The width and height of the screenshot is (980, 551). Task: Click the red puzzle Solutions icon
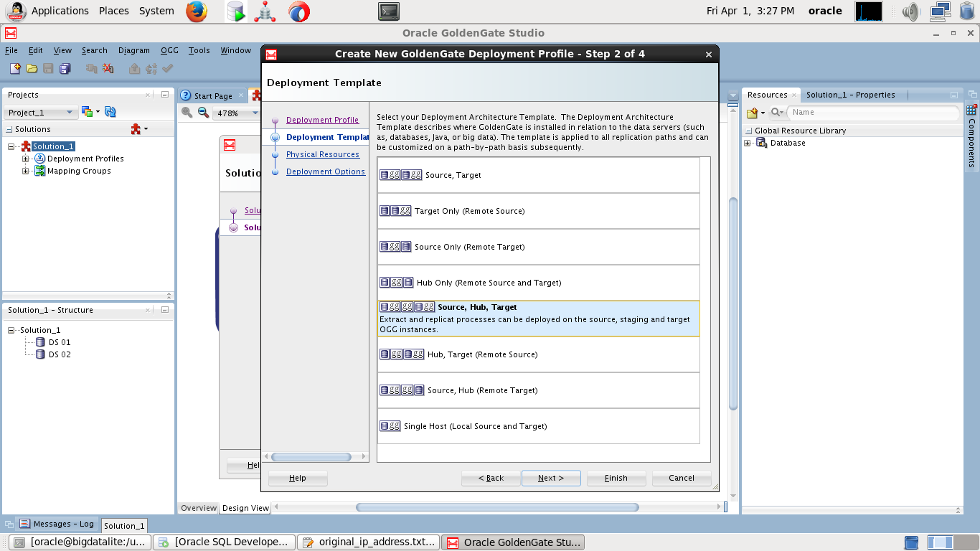tap(136, 129)
